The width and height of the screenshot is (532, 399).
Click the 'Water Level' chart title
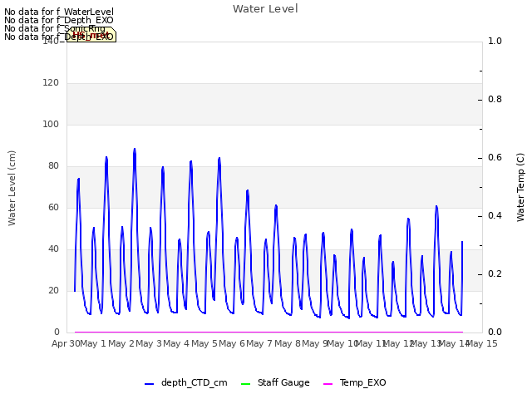265,8
